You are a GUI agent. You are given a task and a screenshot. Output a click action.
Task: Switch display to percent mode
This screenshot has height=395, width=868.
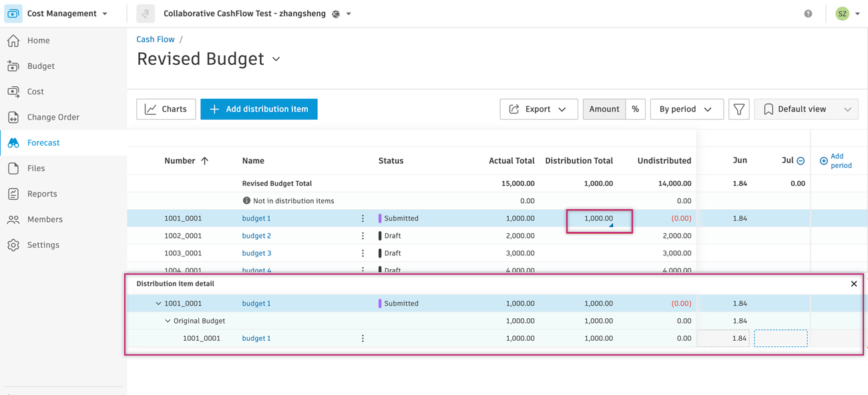[x=636, y=109]
